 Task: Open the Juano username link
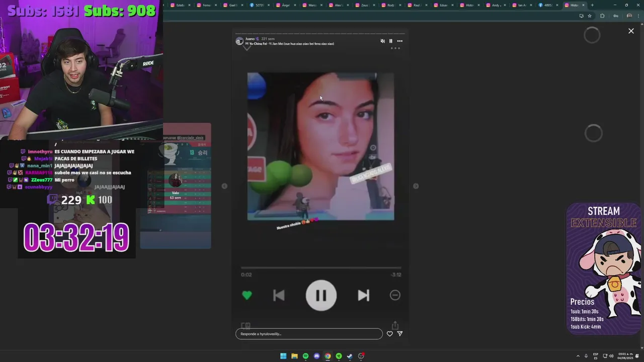[250, 39]
